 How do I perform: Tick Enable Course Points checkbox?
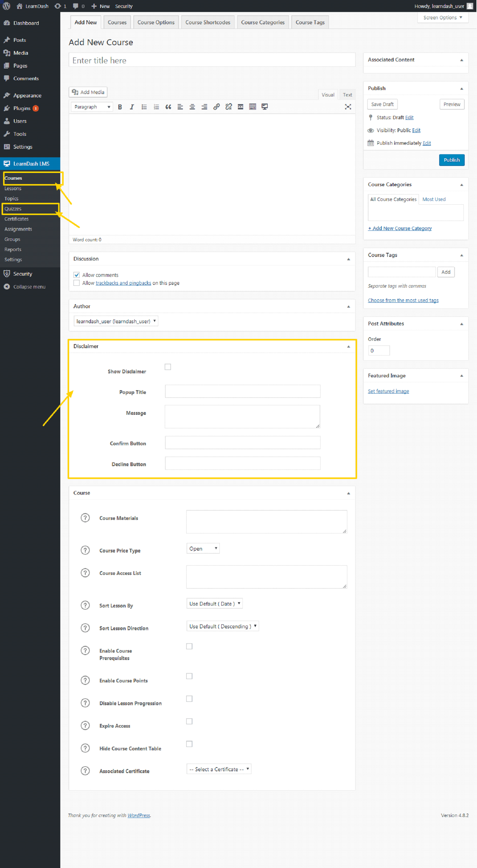[x=189, y=676]
